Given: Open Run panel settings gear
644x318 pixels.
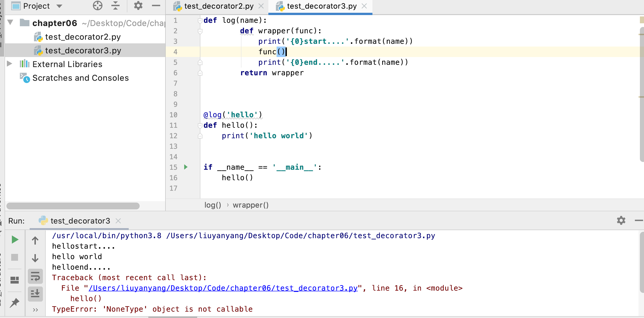Looking at the screenshot, I should (621, 220).
